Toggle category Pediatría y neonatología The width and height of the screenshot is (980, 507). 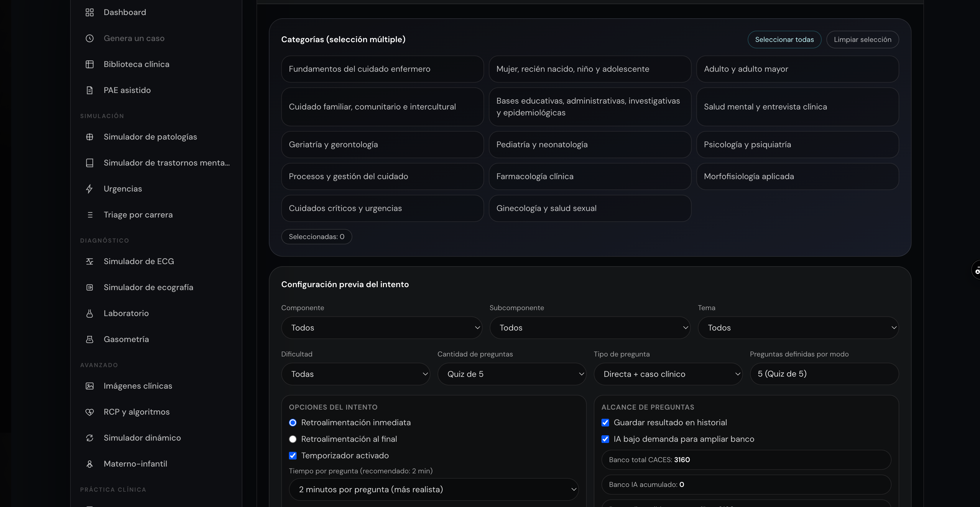click(590, 144)
